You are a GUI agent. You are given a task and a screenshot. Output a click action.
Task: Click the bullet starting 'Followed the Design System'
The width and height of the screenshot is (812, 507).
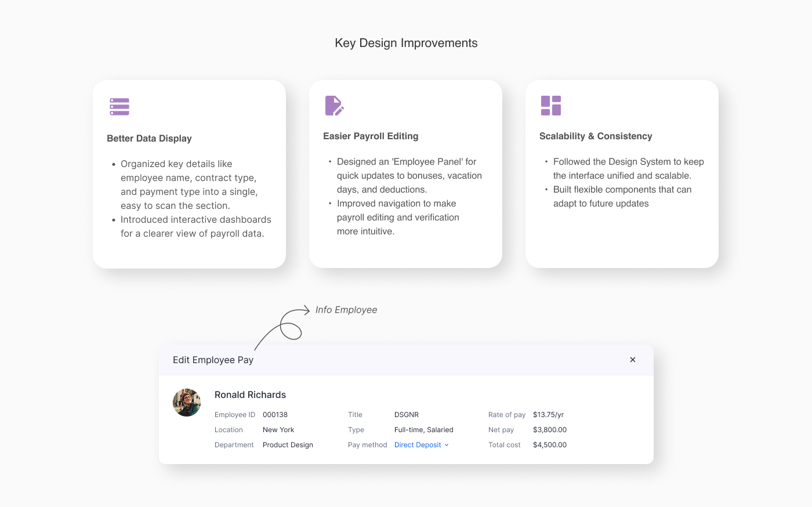pyautogui.click(x=629, y=168)
